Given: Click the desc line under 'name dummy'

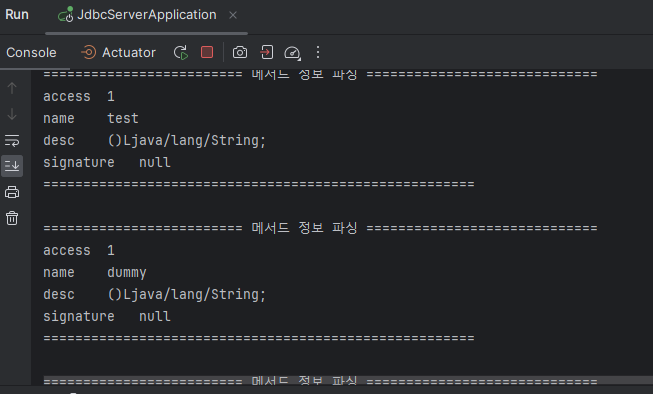Looking at the screenshot, I should pos(155,294).
